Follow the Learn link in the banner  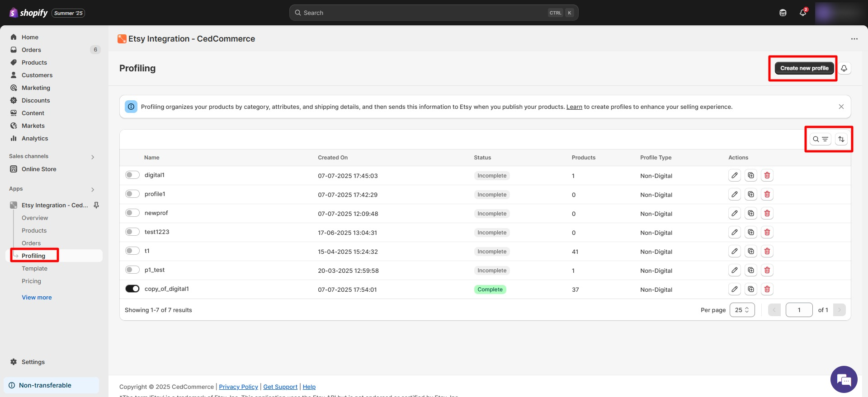coord(574,107)
